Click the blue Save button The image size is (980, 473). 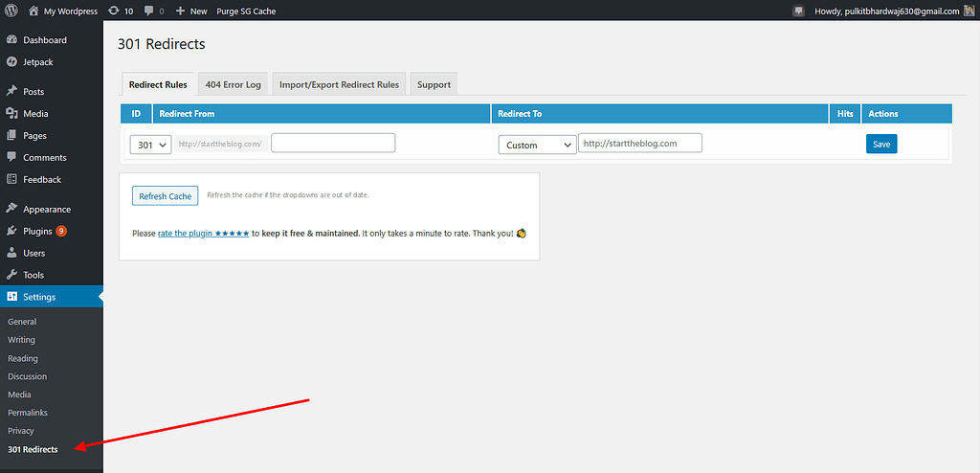pos(881,144)
